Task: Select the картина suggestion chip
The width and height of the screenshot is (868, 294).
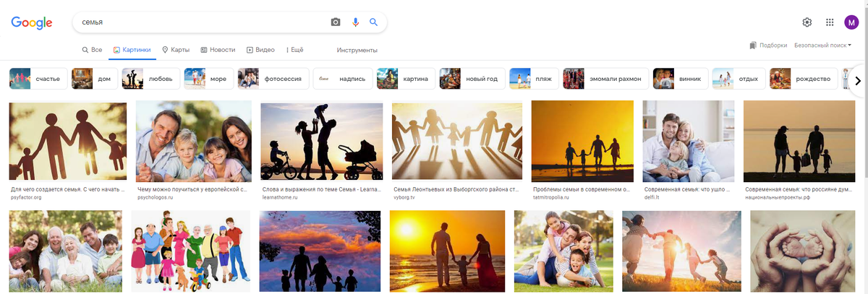Action: click(406, 78)
